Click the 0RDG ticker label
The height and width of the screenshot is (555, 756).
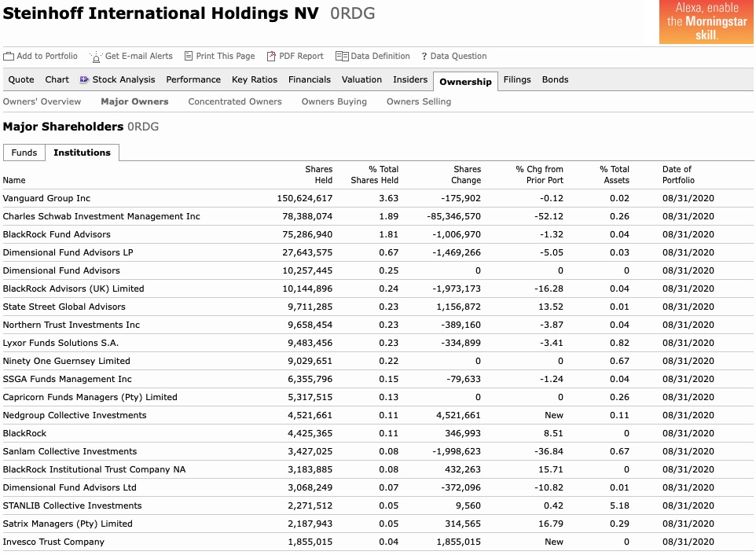[353, 13]
